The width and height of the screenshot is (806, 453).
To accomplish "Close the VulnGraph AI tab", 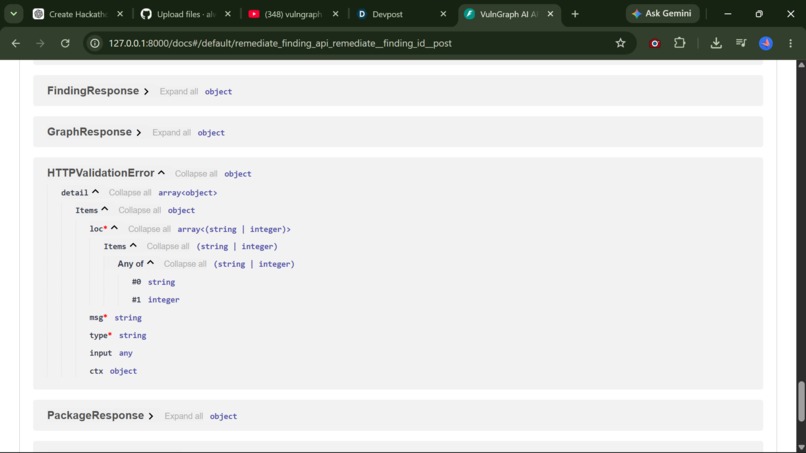I will coord(551,14).
